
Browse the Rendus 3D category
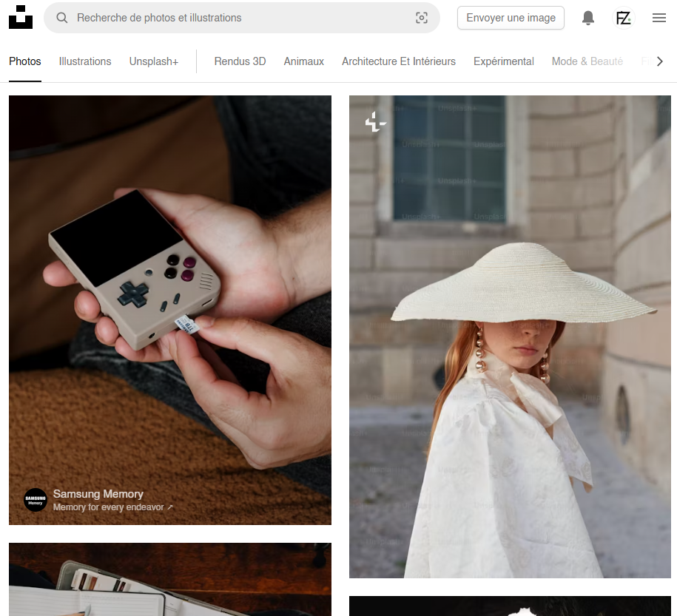click(x=240, y=61)
